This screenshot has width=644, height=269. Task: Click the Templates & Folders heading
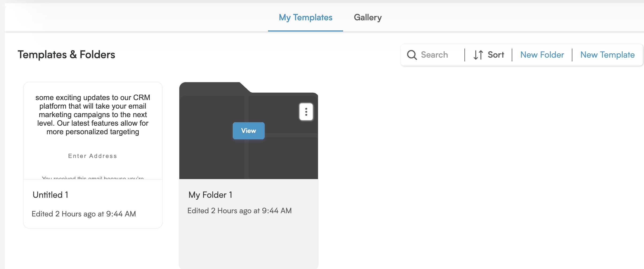tap(67, 55)
